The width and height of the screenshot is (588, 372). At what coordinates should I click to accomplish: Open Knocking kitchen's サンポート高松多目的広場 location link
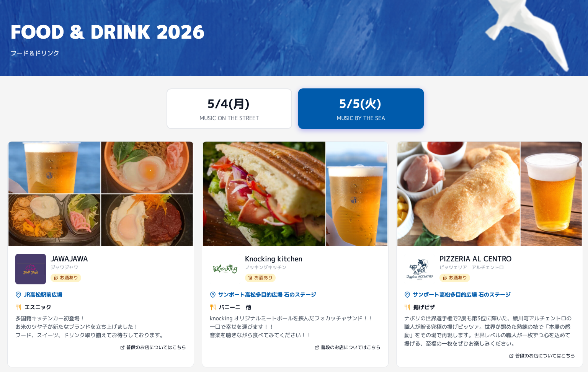(267, 295)
